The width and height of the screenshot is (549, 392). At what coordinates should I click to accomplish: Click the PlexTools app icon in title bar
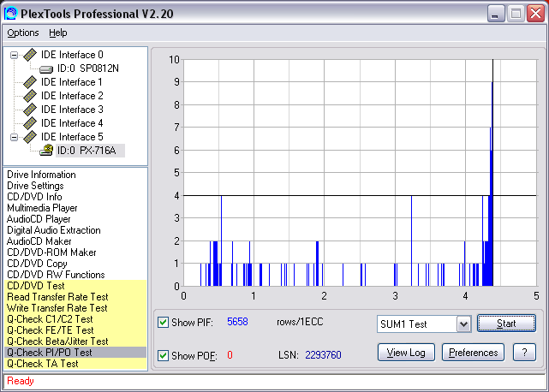10,14
